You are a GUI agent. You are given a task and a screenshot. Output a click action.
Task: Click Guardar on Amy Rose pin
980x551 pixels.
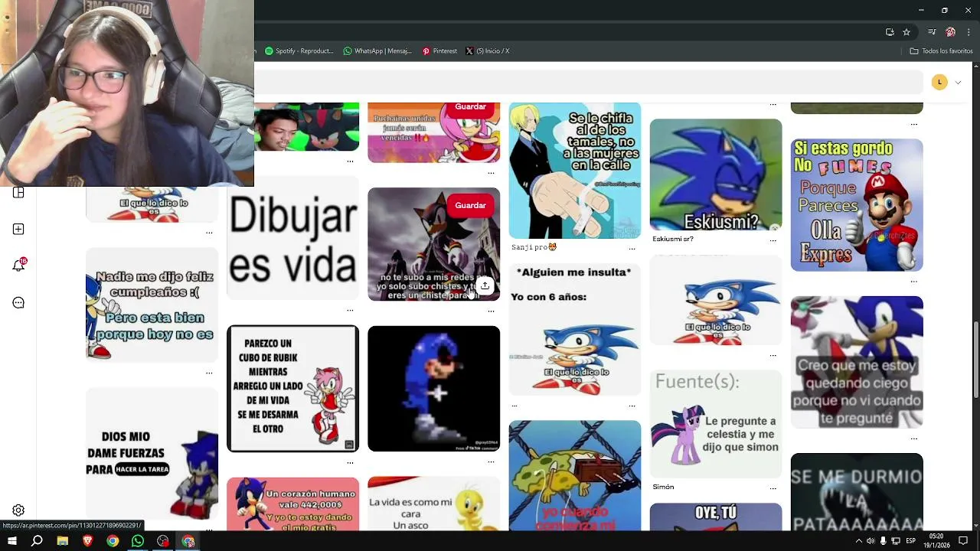pos(470,107)
